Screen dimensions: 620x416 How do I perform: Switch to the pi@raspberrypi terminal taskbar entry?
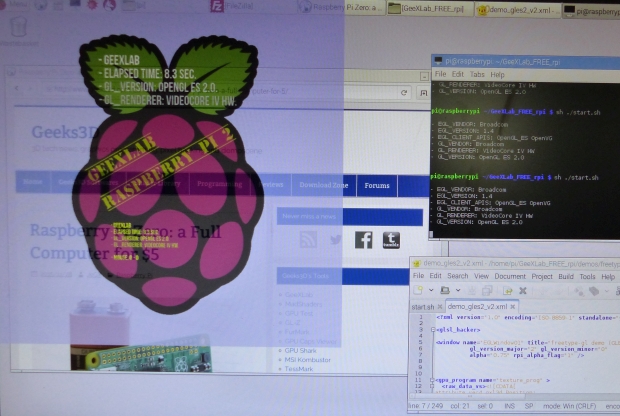tap(592, 11)
